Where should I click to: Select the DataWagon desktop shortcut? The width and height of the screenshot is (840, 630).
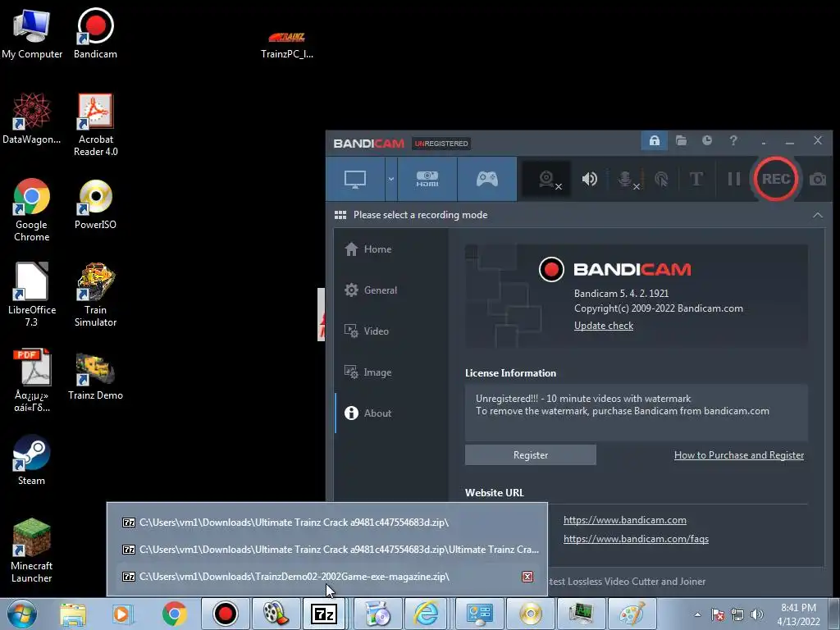[x=32, y=118]
